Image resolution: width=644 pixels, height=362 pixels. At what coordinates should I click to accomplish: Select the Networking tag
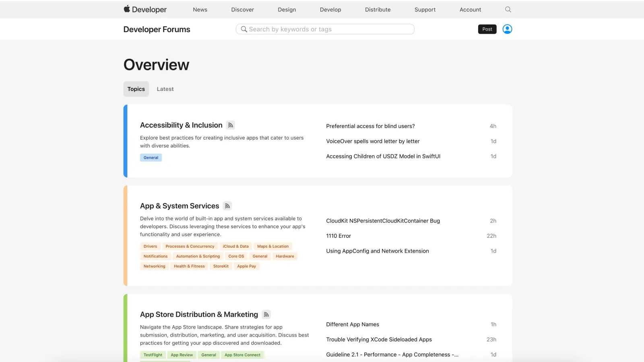[x=155, y=266]
